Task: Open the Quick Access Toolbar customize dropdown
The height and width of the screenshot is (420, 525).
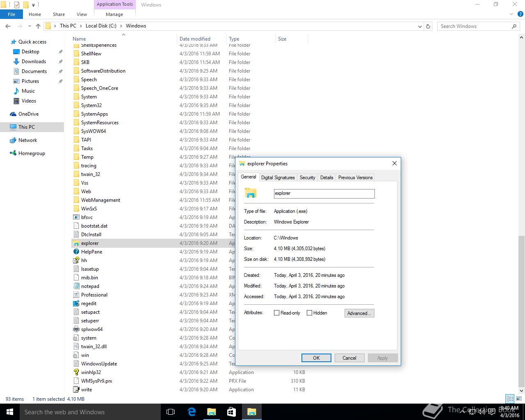Action: pos(34,5)
